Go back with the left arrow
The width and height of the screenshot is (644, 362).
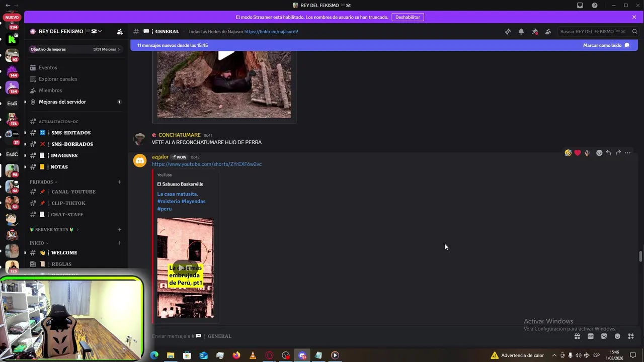pyautogui.click(x=7, y=5)
